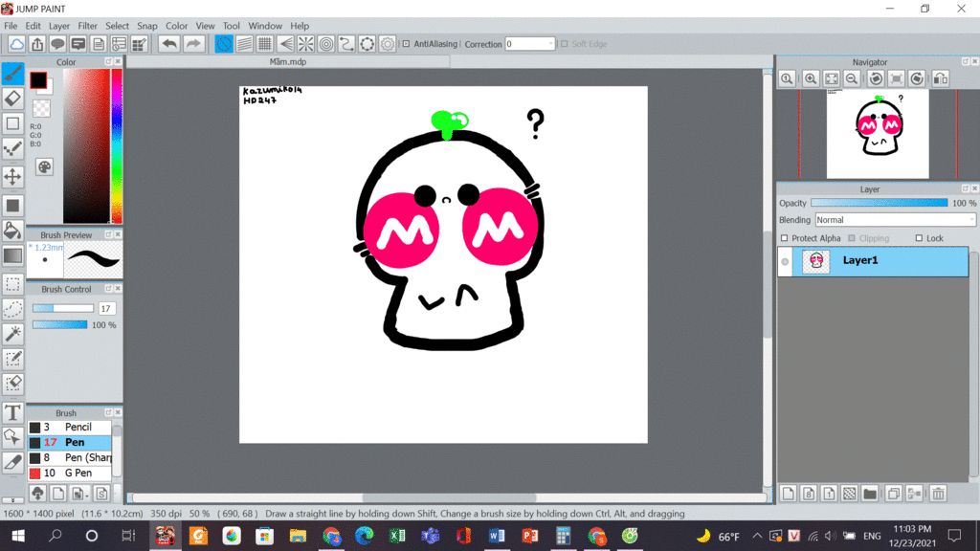Screen dimensions: 980x551
Task: Select the Magic Wand tool
Action: tap(12, 334)
